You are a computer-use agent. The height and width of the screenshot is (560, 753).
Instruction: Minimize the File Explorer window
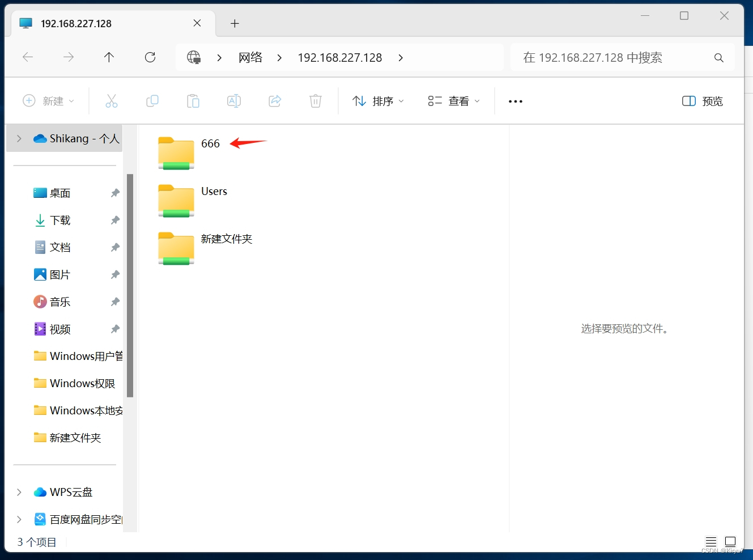[x=645, y=16]
